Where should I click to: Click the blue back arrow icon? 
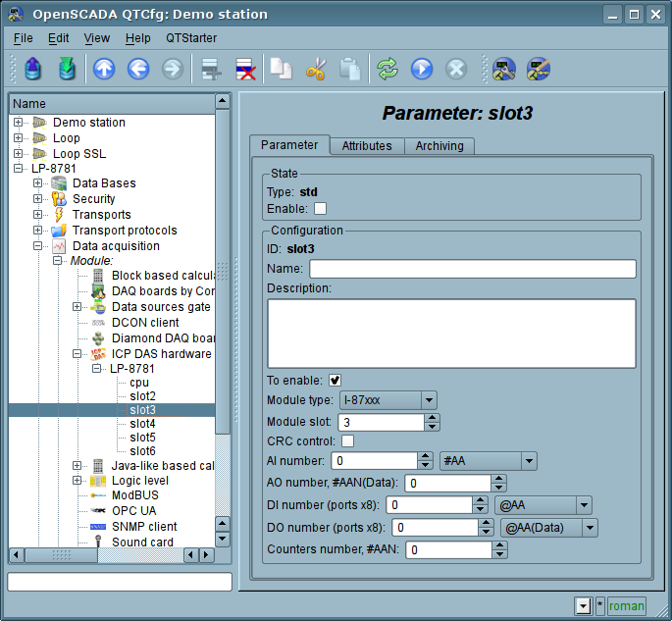[x=138, y=69]
